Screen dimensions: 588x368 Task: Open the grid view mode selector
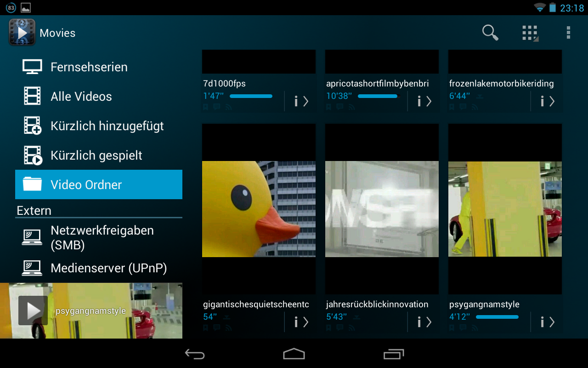point(530,33)
